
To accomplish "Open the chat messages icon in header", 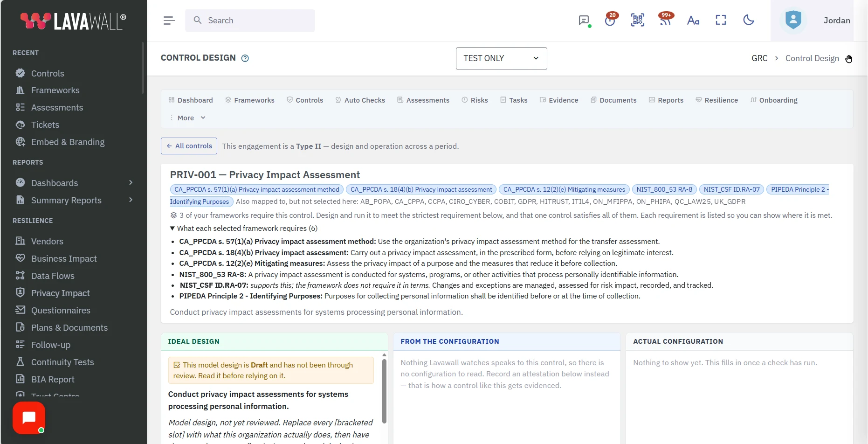I will [x=584, y=21].
